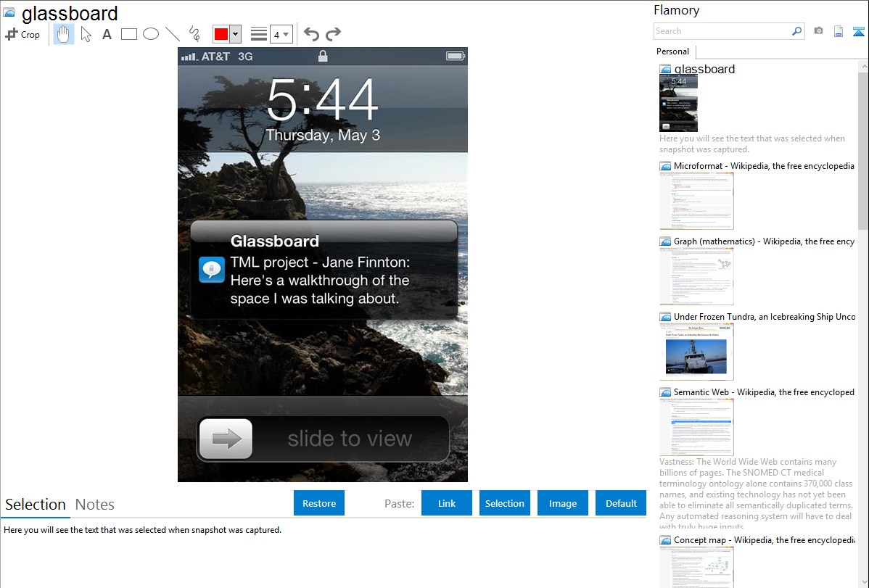The image size is (869, 588).
Task: Click the Under Frozen Tundra title text
Action: point(765,316)
